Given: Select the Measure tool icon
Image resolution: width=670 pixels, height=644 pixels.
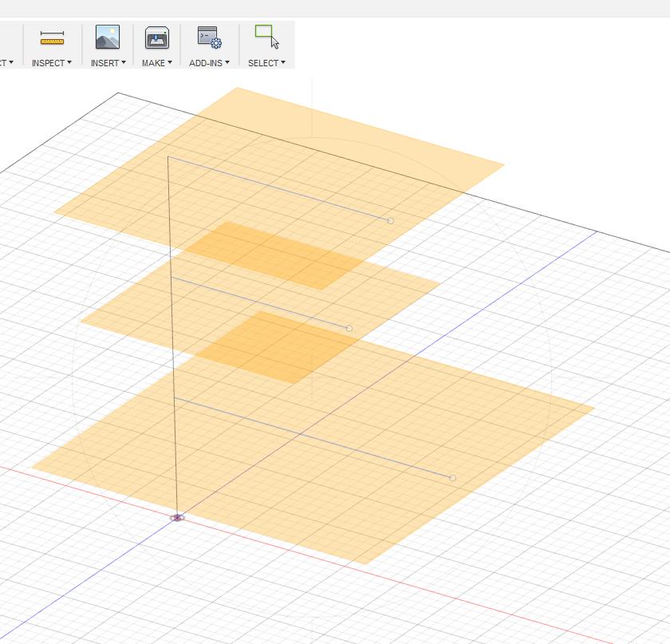Looking at the screenshot, I should pos(50,38).
